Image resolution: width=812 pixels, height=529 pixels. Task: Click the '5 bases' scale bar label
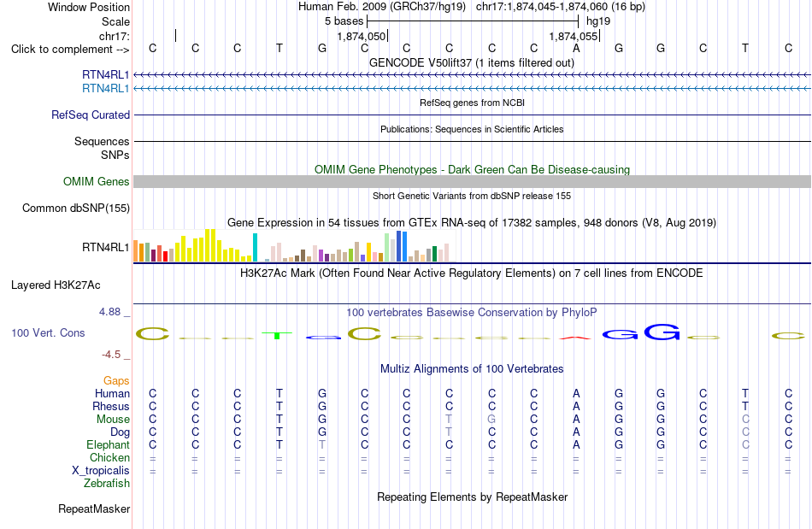coord(344,21)
